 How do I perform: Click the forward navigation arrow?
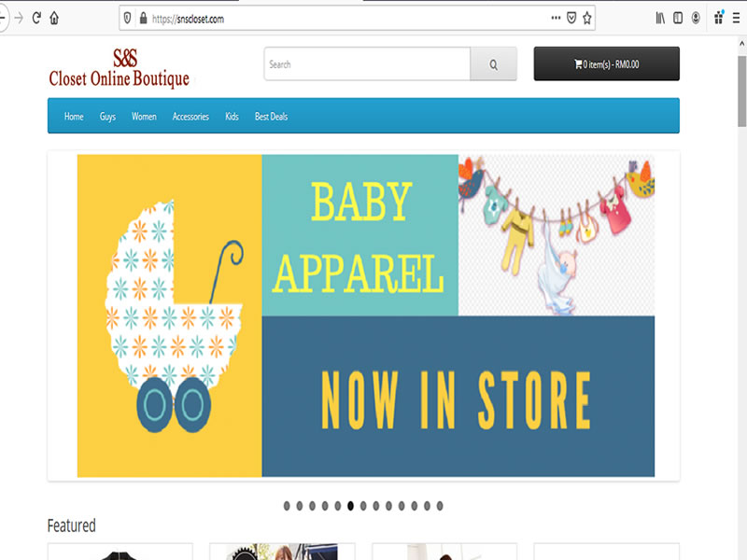(19, 18)
